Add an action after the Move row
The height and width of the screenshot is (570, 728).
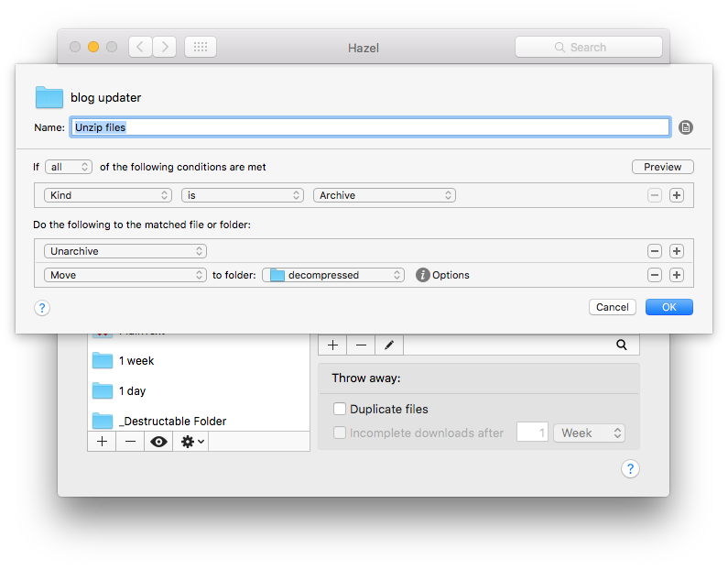(x=677, y=275)
